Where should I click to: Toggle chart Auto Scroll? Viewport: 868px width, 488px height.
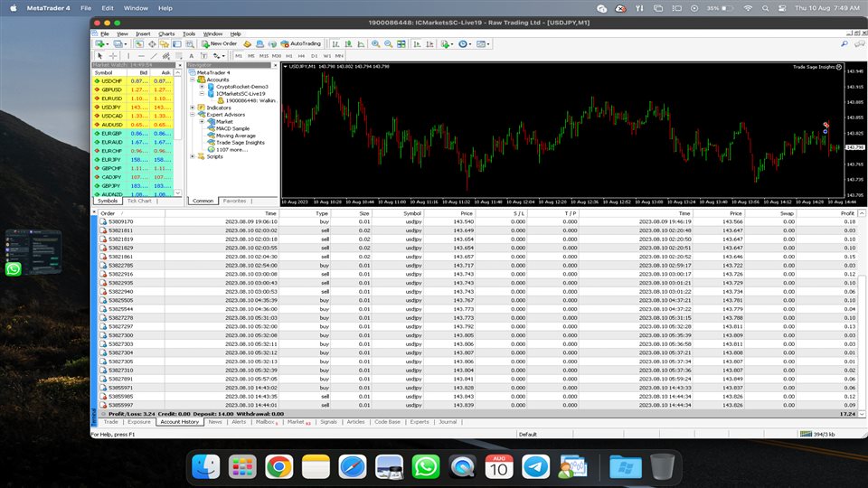coord(418,43)
